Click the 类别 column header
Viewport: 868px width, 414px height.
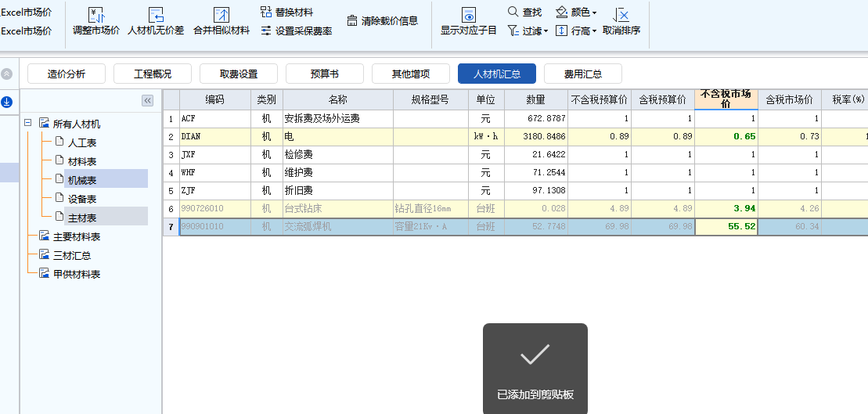click(x=267, y=99)
